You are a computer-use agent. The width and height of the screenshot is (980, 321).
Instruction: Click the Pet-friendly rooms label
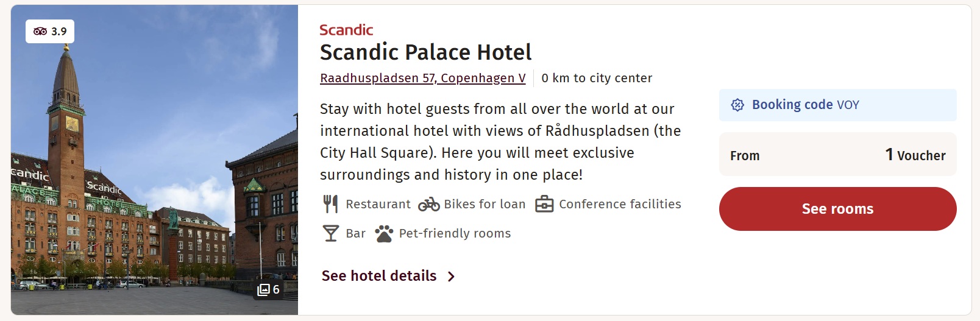pyautogui.click(x=455, y=233)
